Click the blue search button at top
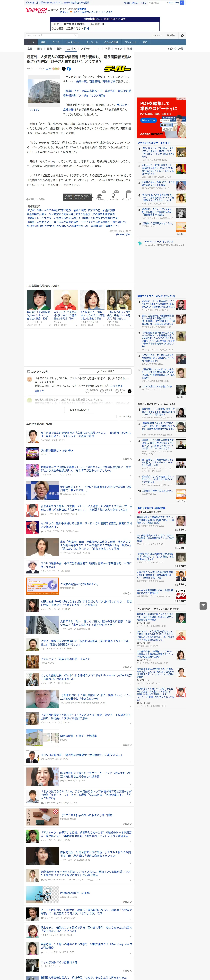210x980 pixels. click(x=182, y=3)
